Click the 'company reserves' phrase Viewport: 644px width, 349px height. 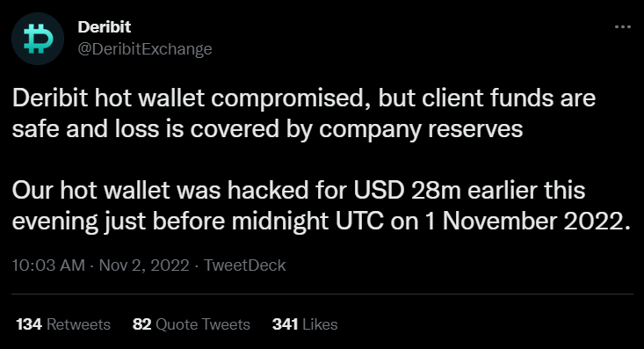(x=421, y=129)
